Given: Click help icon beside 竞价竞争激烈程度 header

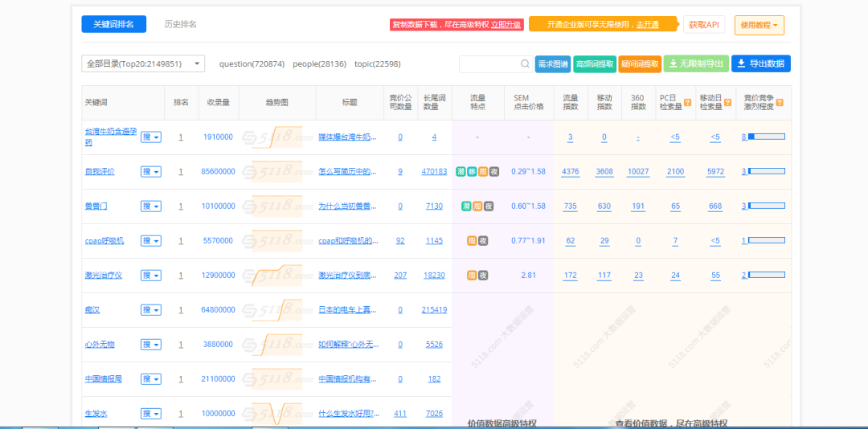Looking at the screenshot, I should [x=779, y=102].
